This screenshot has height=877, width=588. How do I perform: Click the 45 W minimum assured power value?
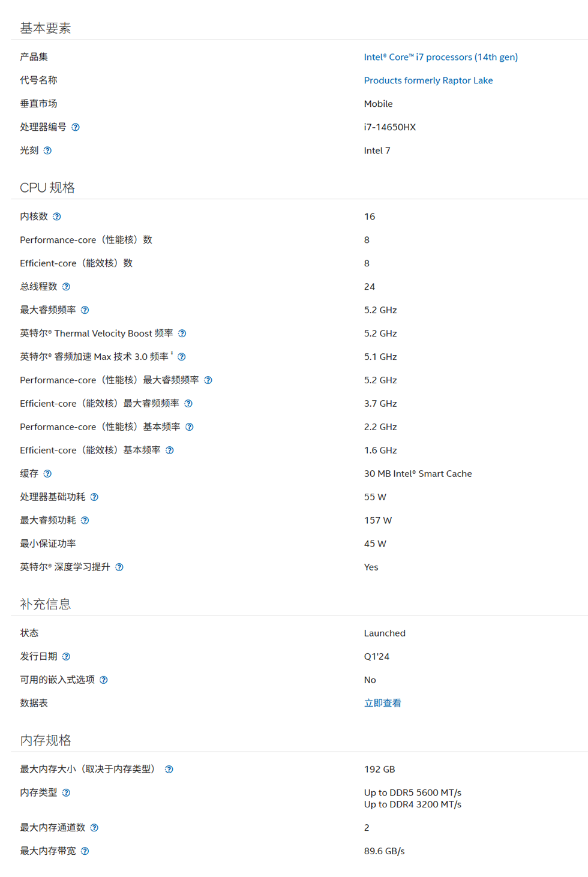click(375, 544)
